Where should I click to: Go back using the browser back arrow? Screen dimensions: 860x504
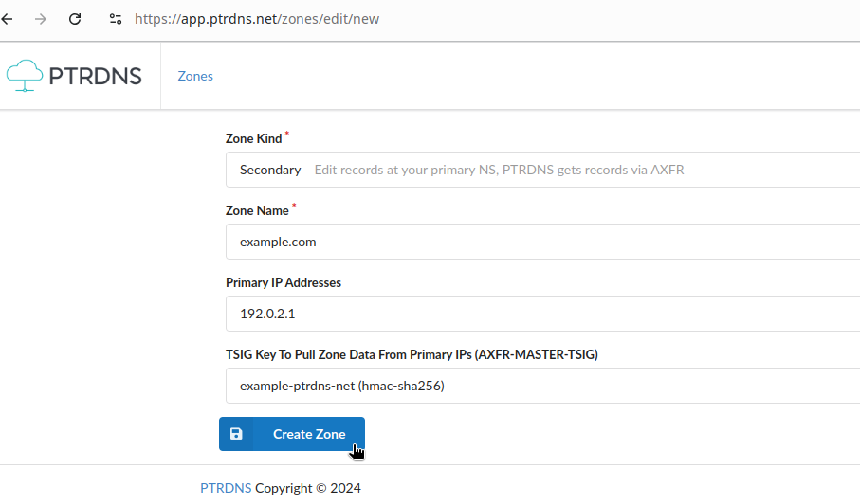8,19
